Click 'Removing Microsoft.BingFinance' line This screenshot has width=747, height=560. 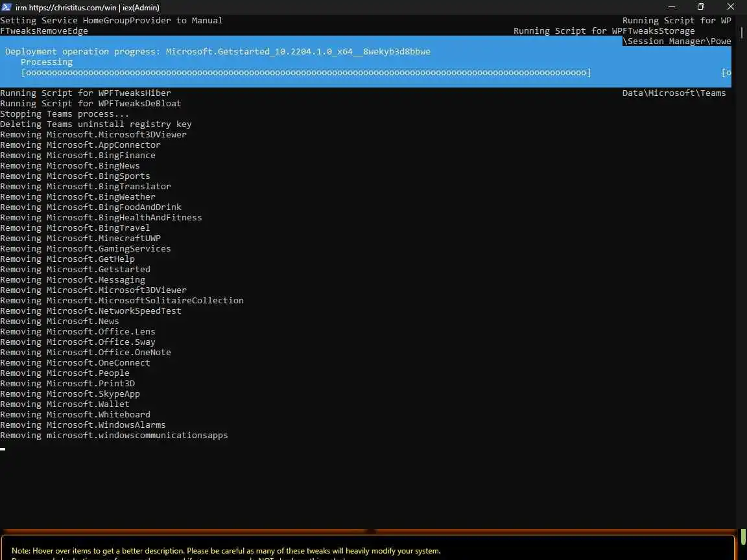78,156
